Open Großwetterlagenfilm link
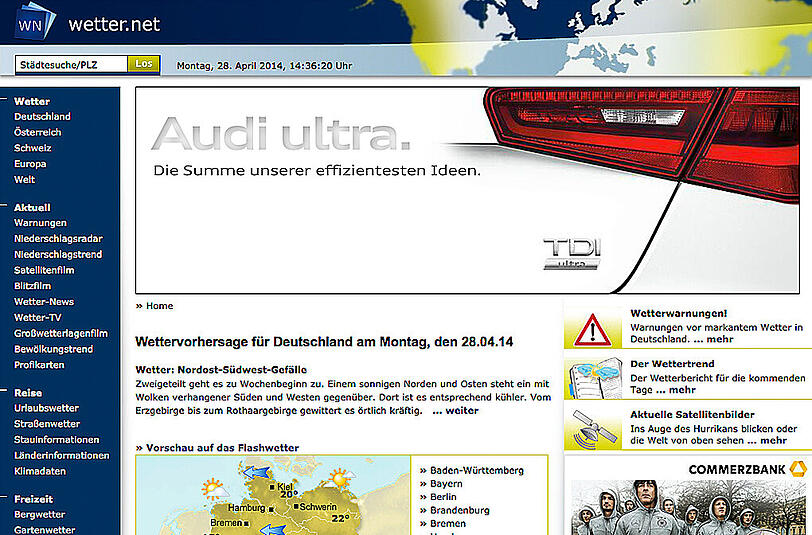This screenshot has width=812, height=535. [x=61, y=333]
